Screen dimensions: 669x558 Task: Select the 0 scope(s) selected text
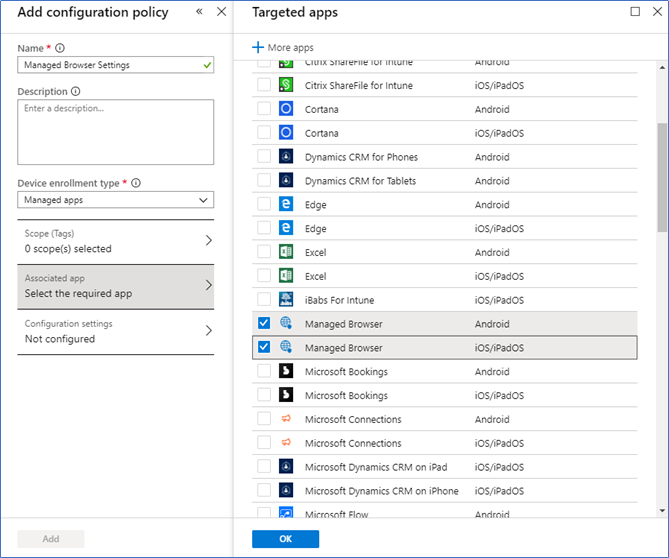[68, 249]
